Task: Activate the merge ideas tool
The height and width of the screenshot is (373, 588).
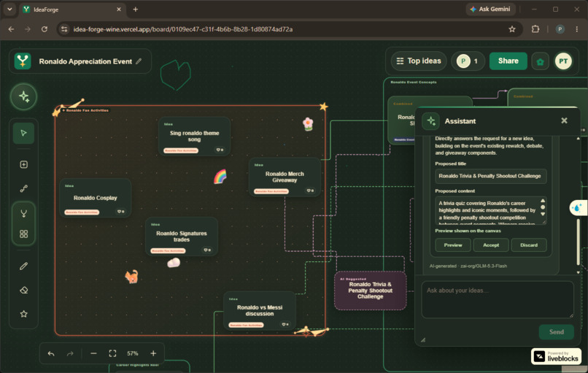Action: pos(23,214)
